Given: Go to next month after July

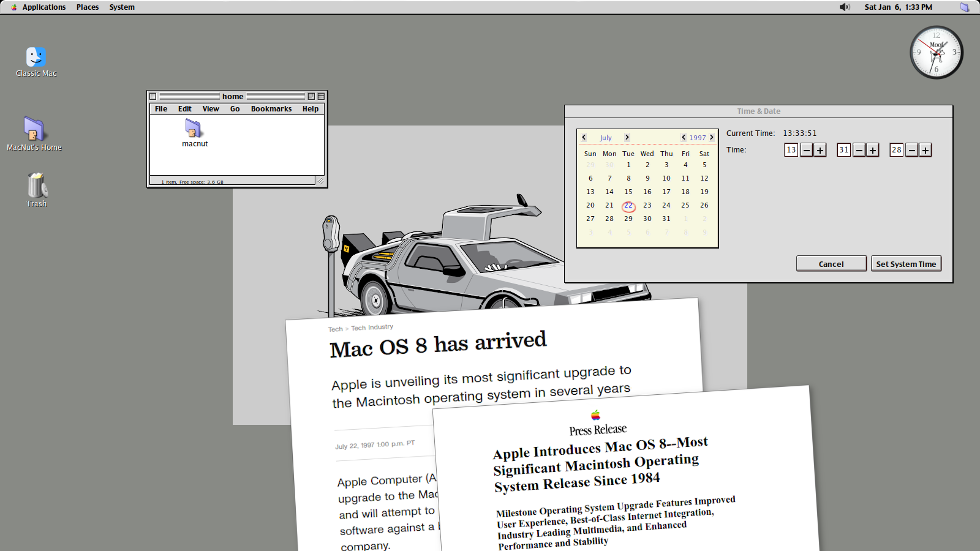Looking at the screenshot, I should pos(627,138).
